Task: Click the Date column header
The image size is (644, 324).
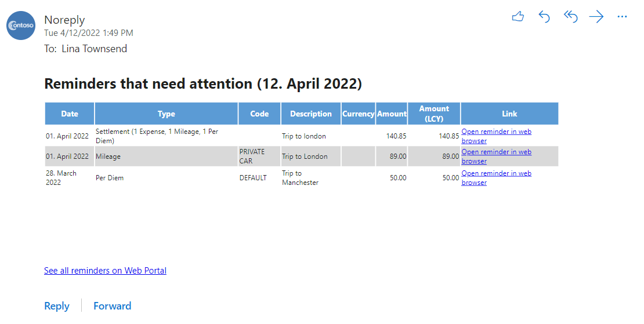Action: (70, 114)
